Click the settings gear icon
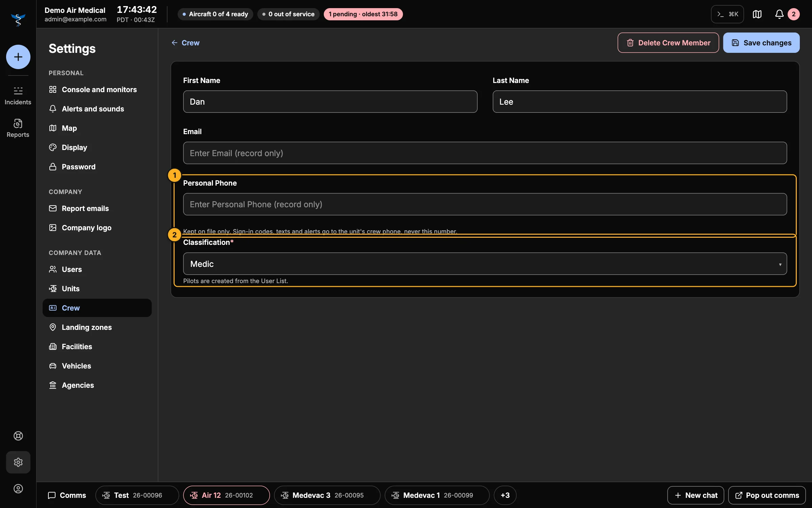The height and width of the screenshot is (508, 812). pos(18,462)
